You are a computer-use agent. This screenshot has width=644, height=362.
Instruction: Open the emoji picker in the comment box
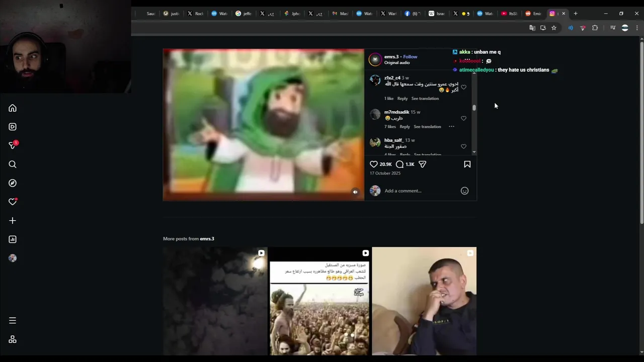465,191
